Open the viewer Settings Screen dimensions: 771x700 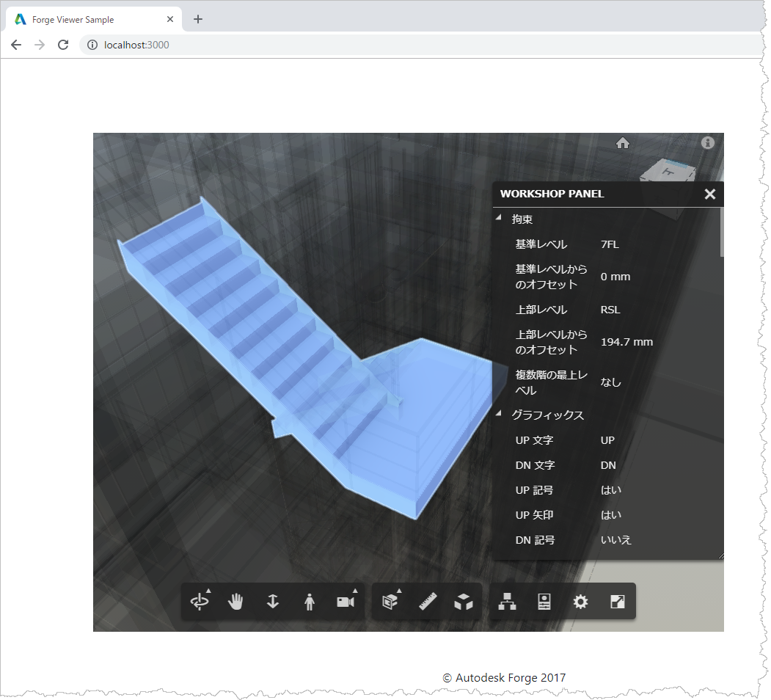(x=580, y=601)
